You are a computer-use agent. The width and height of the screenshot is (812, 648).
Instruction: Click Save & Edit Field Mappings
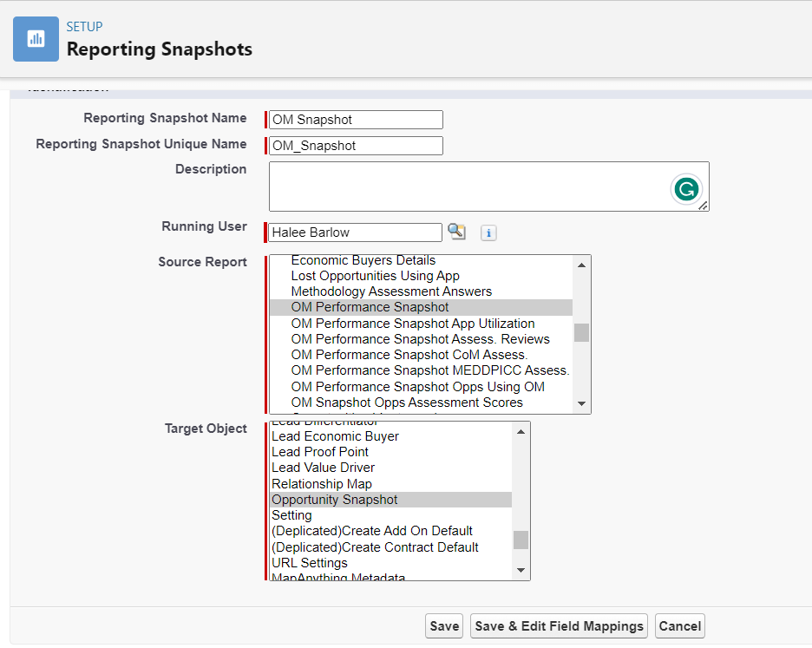[560, 626]
